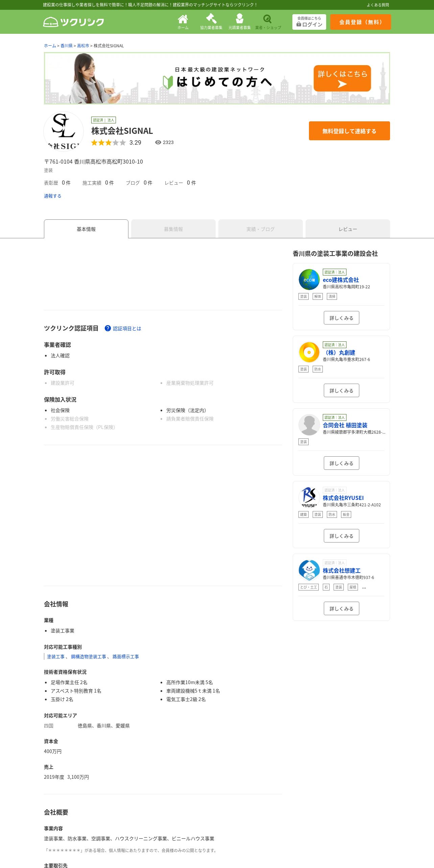Open 業者・ショップ search icon
434x868 pixels.
(x=268, y=22)
